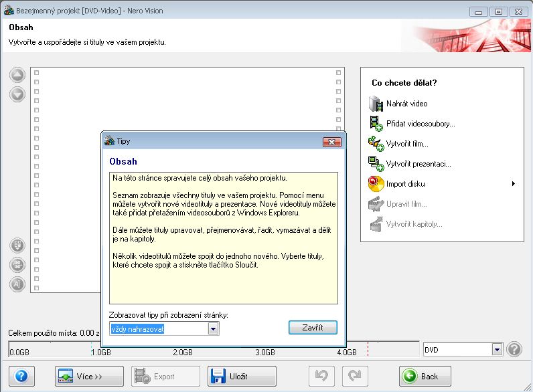The height and width of the screenshot is (392, 533).
Task: Click the move title down arrow button
Action: 17,94
